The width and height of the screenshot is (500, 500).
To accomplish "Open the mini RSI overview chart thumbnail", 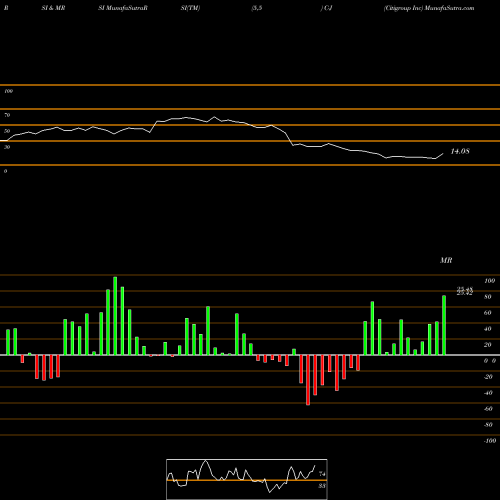I will [x=247, y=479].
